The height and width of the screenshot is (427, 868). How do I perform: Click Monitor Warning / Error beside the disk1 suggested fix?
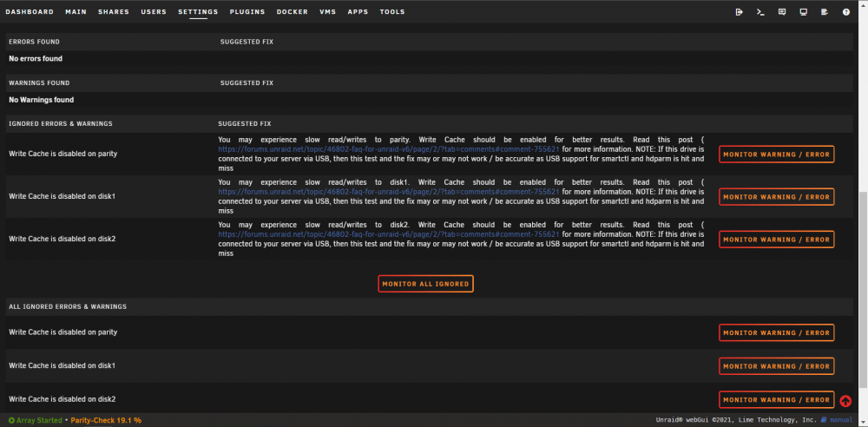776,197
